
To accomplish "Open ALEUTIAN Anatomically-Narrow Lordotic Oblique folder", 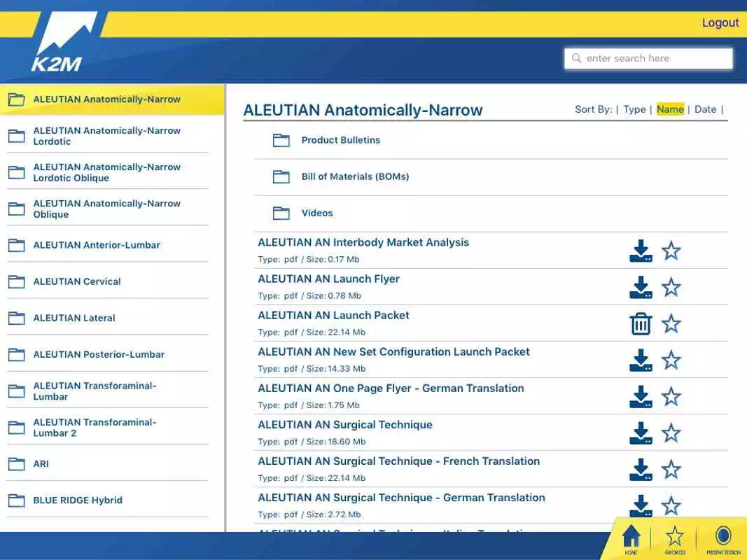I will [107, 172].
